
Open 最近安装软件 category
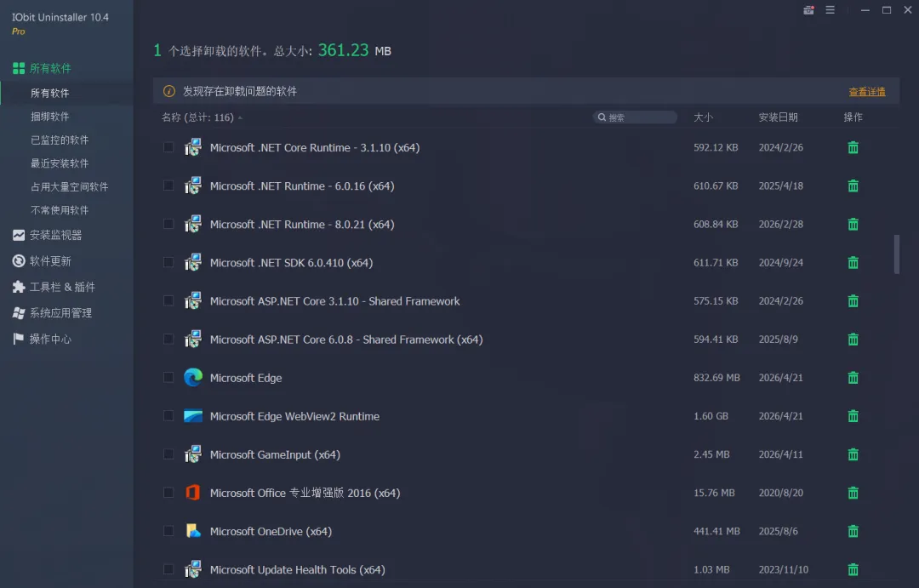[x=60, y=163]
